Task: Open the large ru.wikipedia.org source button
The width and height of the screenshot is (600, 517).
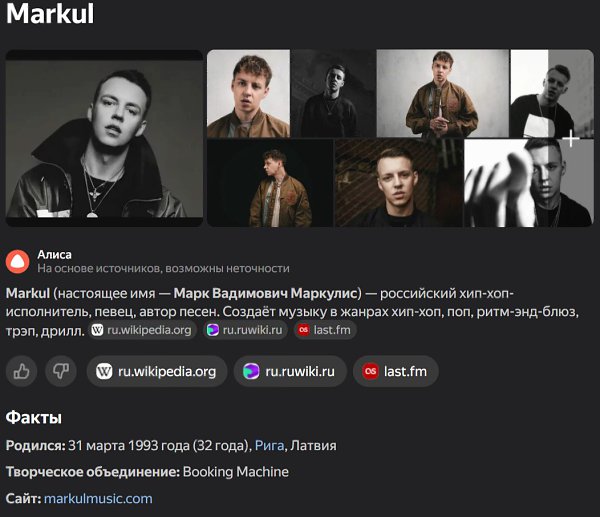Action: pos(157,371)
